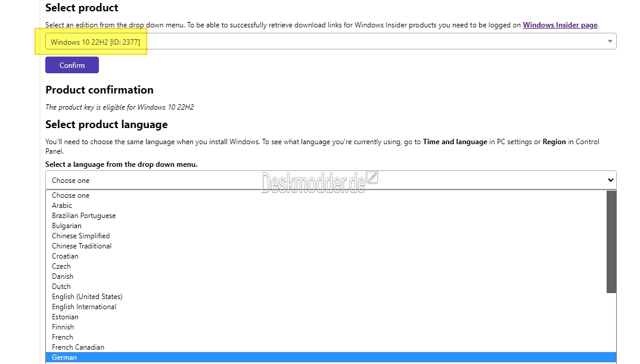The height and width of the screenshot is (364, 640).
Task: Select Arabic from the language list
Action: pos(326,206)
